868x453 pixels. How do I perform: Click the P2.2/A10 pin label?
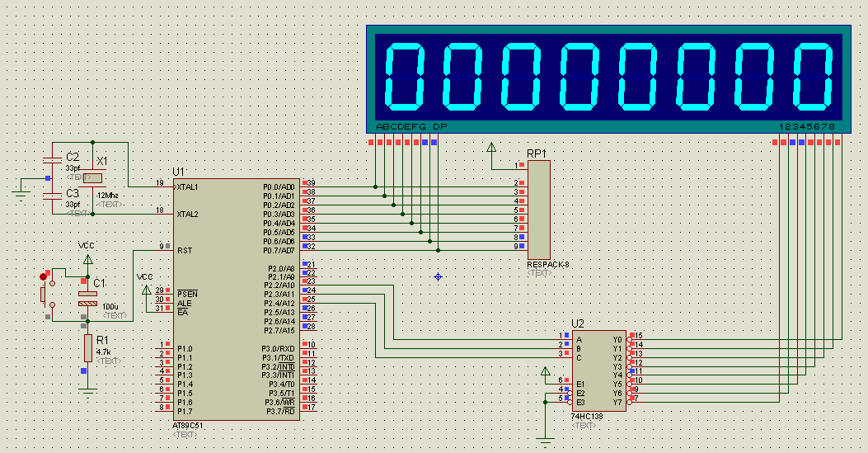pyautogui.click(x=279, y=285)
